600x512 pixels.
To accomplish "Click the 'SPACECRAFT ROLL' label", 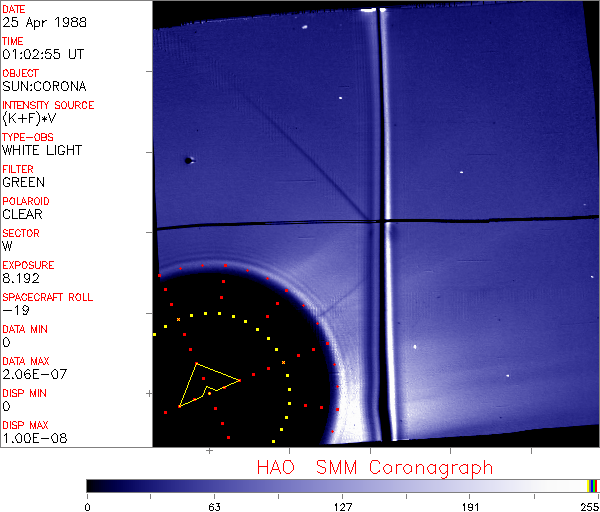I will [48, 297].
